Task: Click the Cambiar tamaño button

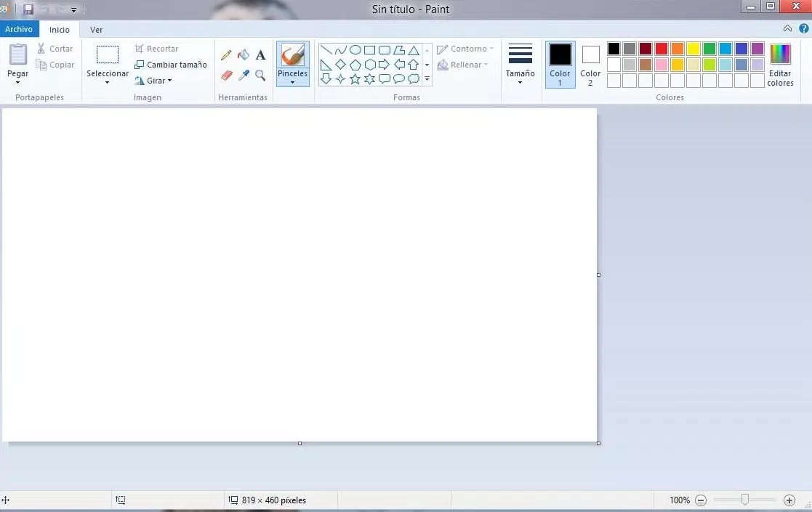Action: point(171,65)
